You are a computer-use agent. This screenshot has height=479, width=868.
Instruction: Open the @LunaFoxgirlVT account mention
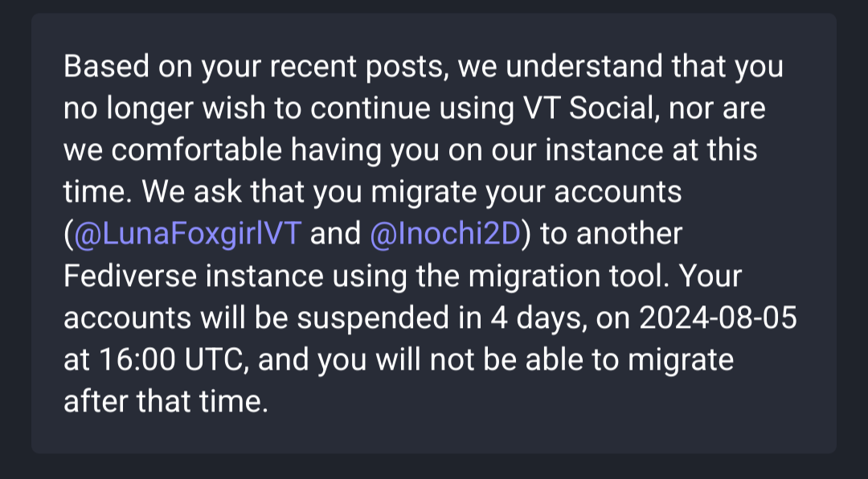187,234
